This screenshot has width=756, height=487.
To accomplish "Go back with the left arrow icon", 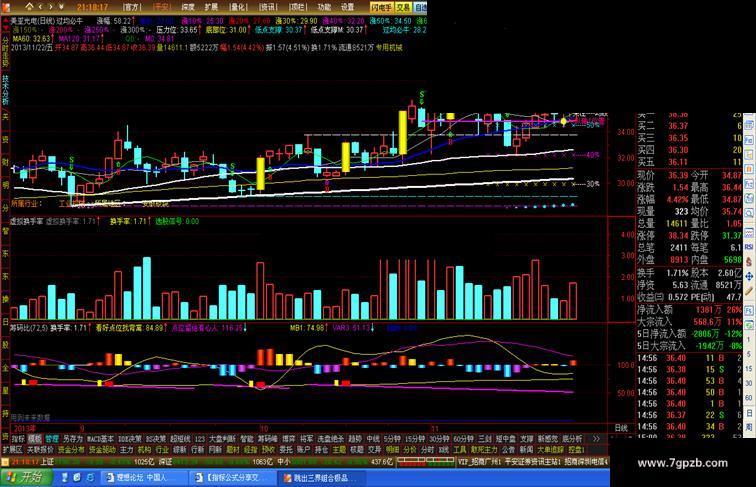I will 40,7.
